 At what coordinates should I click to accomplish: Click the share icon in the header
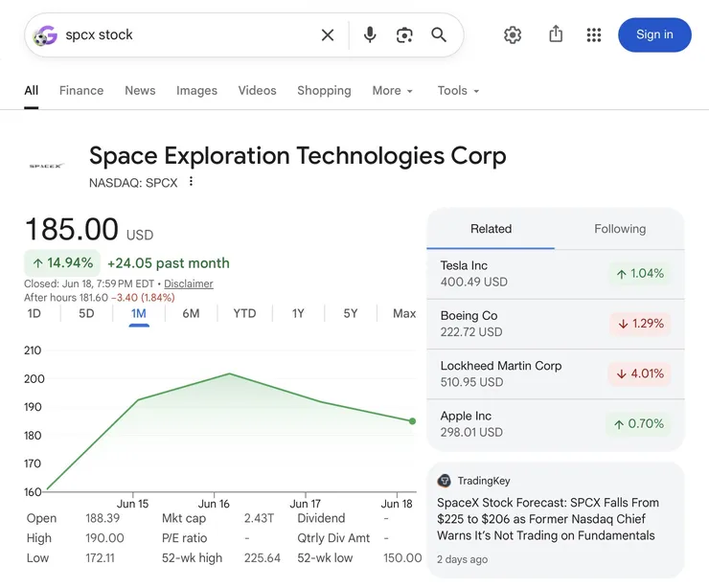[x=556, y=34]
